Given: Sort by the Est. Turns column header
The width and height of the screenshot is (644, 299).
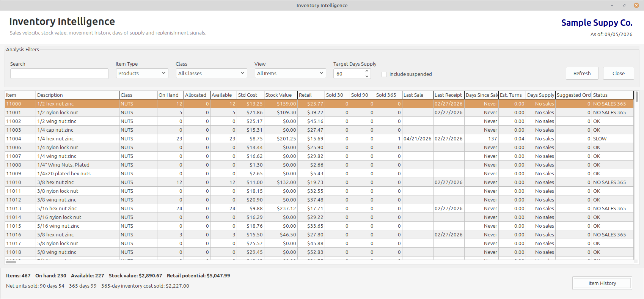Looking at the screenshot, I should coord(512,95).
